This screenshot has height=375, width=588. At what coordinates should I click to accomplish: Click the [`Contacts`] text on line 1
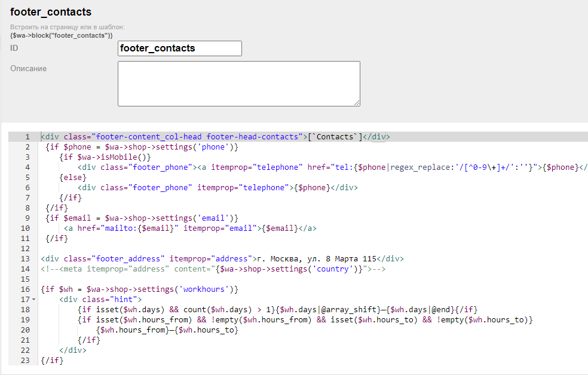pyautogui.click(x=335, y=137)
